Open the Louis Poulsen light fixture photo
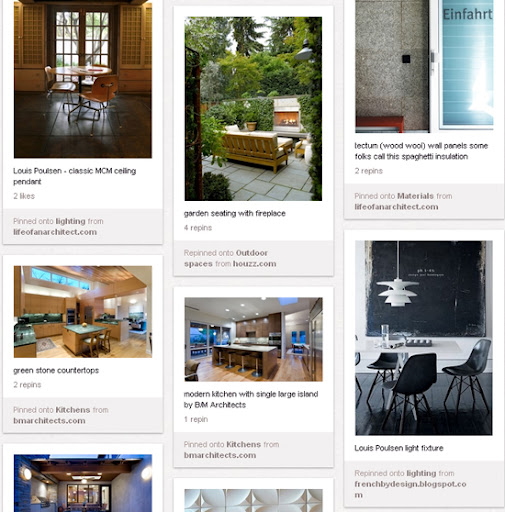This screenshot has width=505, height=512. click(x=424, y=338)
